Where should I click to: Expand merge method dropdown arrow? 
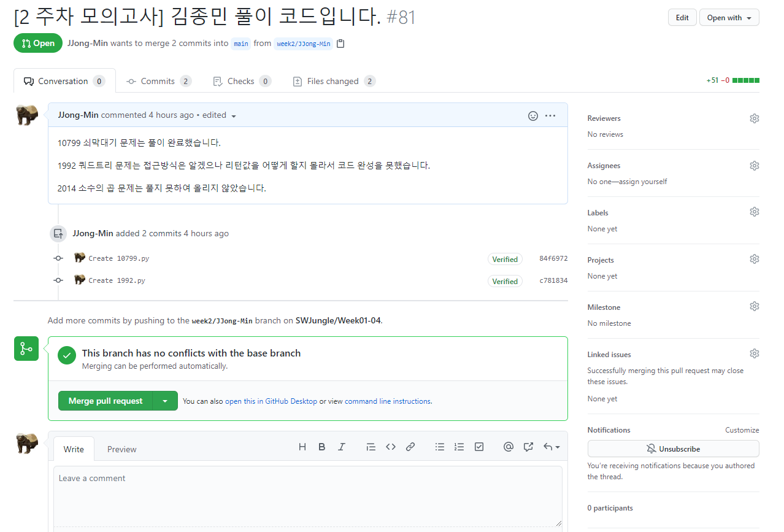point(165,401)
